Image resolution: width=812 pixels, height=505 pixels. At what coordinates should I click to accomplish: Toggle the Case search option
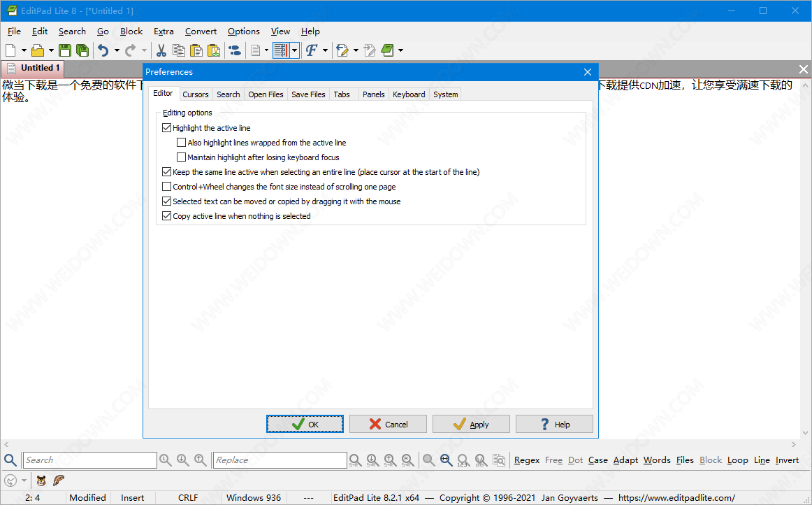597,460
